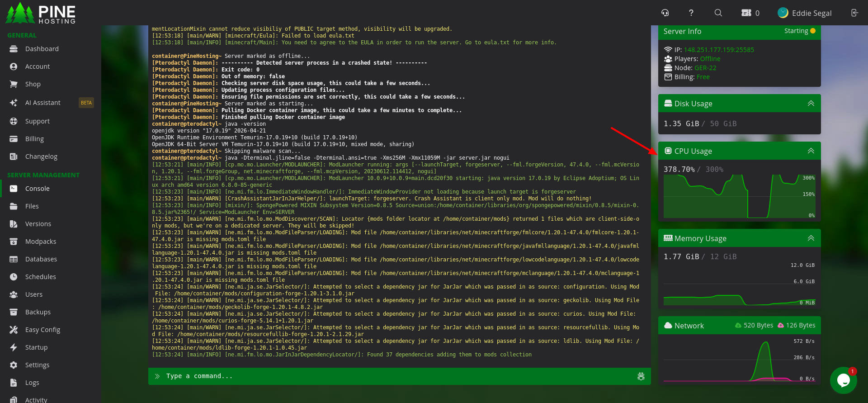Click the bug icon in the command bar

click(x=641, y=376)
